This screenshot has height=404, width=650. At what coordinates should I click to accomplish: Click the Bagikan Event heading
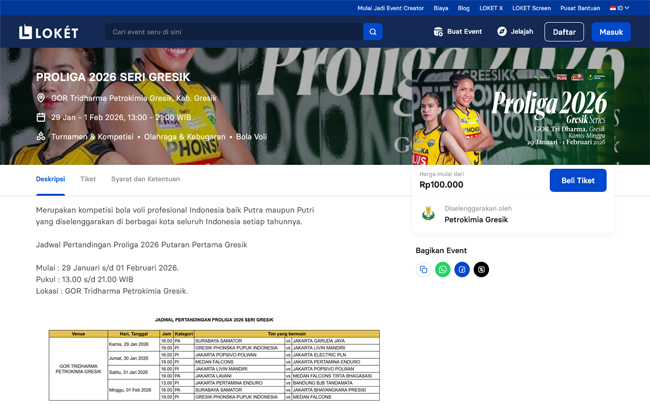click(441, 250)
